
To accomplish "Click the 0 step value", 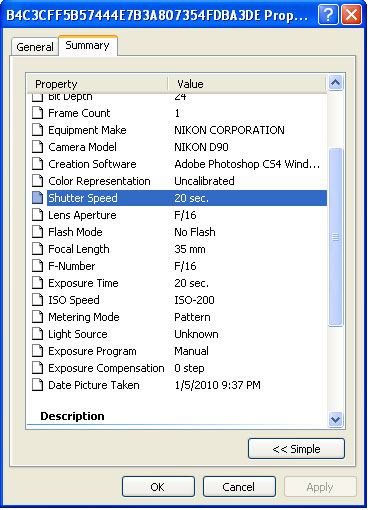I will click(x=189, y=368).
